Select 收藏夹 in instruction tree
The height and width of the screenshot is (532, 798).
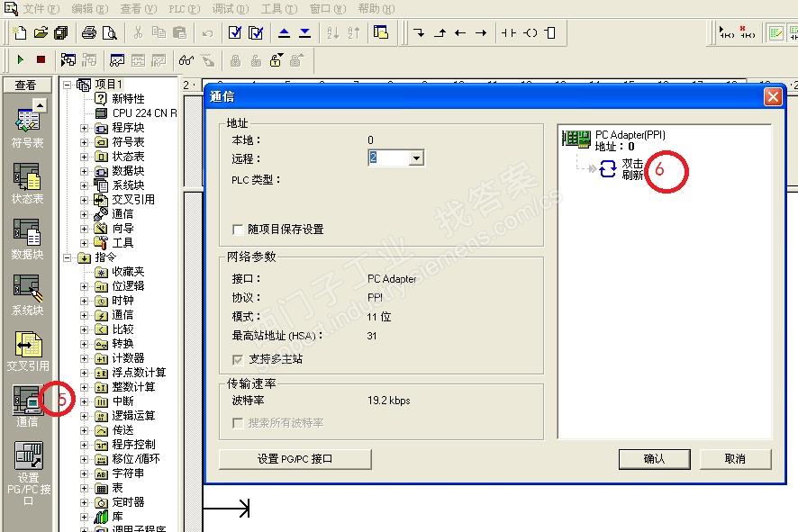128,272
